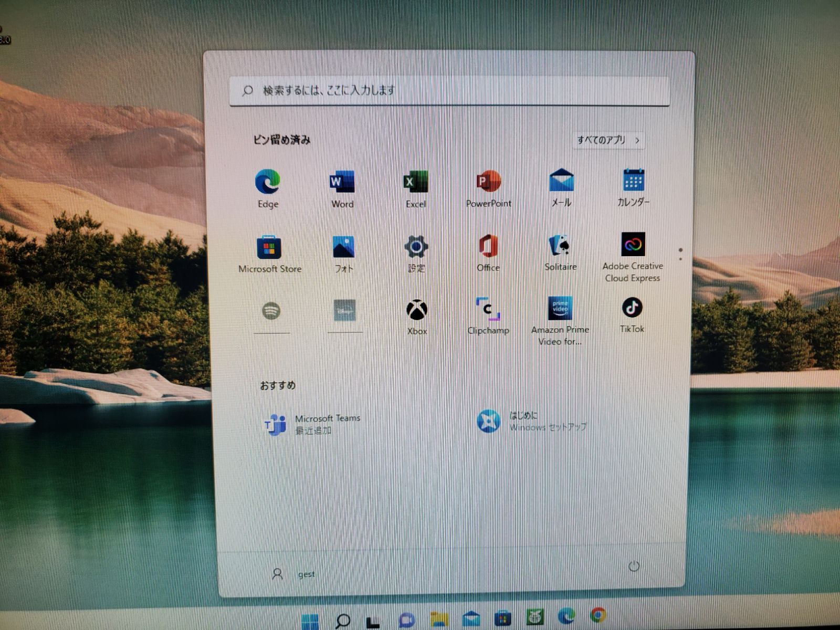Open Adobe Creative Cloud Express
Image resolution: width=840 pixels, height=630 pixels.
pyautogui.click(x=633, y=257)
